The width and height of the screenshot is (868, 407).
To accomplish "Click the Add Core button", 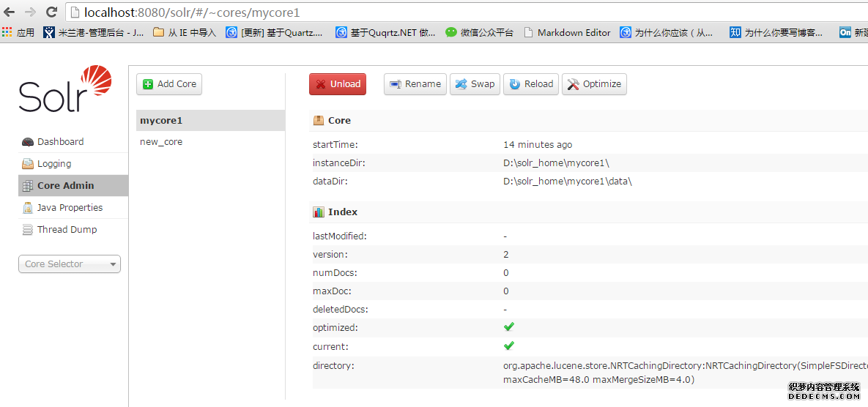I will pos(169,84).
